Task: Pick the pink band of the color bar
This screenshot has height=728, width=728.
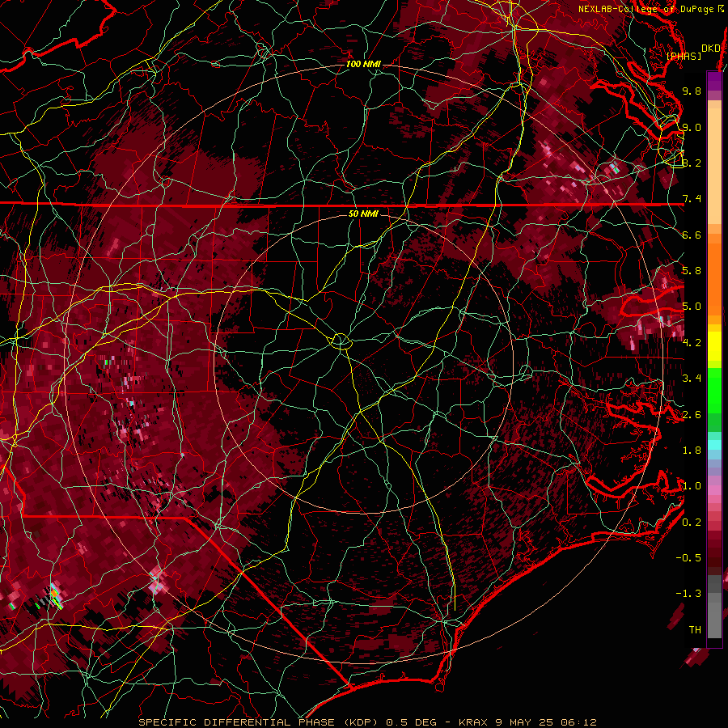Action: [x=714, y=490]
